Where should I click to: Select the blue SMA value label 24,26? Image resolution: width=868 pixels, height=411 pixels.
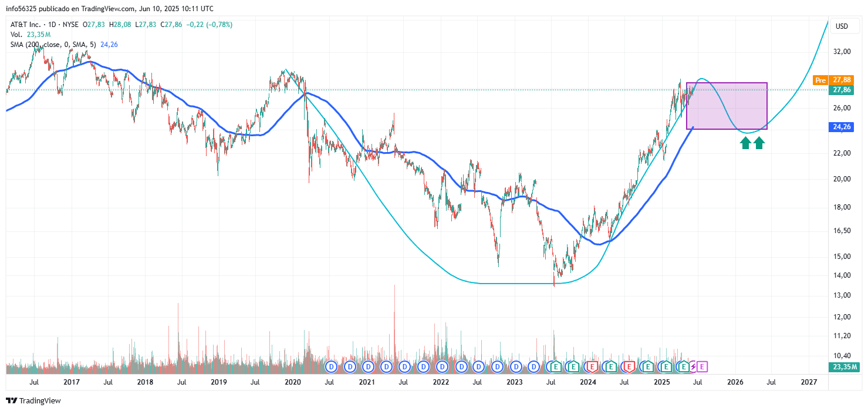click(x=842, y=127)
